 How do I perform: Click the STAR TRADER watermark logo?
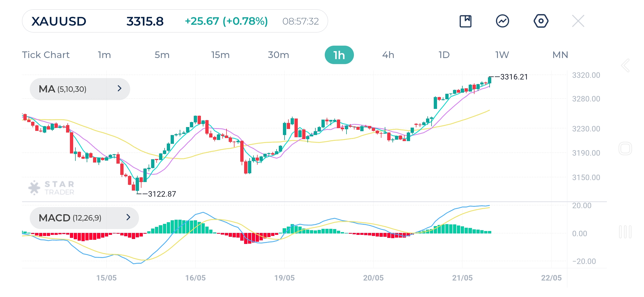pyautogui.click(x=51, y=188)
